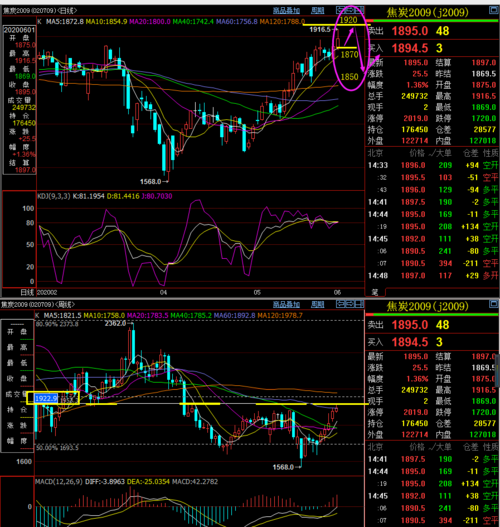Click the scrollbar on lower quote panel edge
The width and height of the screenshot is (500, 527).
click(498, 371)
